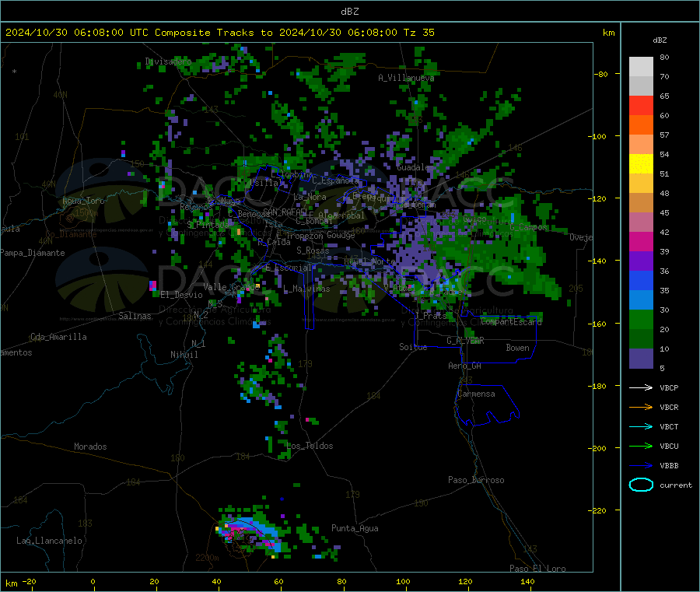Click the dBZ title at top
The image size is (700, 592).
pos(349,12)
